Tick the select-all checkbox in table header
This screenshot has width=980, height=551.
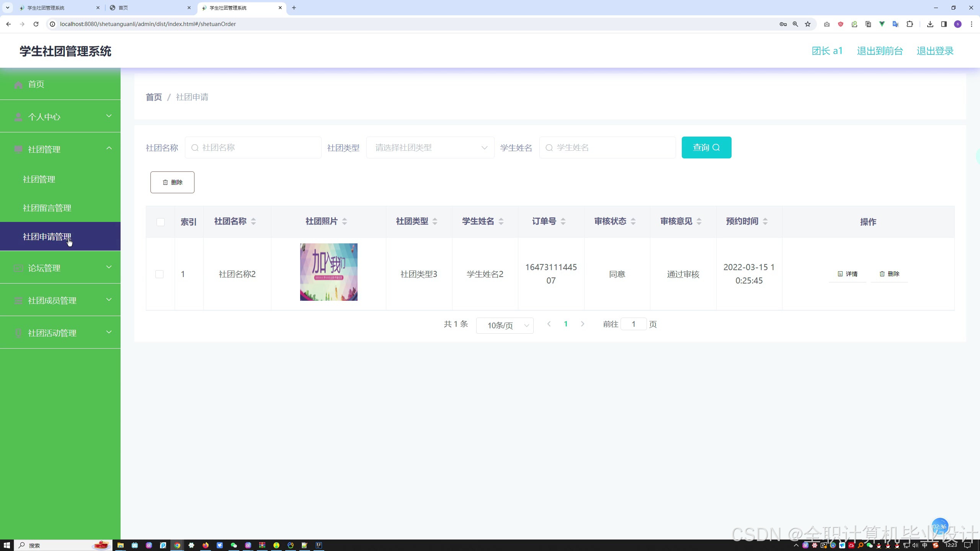(160, 222)
